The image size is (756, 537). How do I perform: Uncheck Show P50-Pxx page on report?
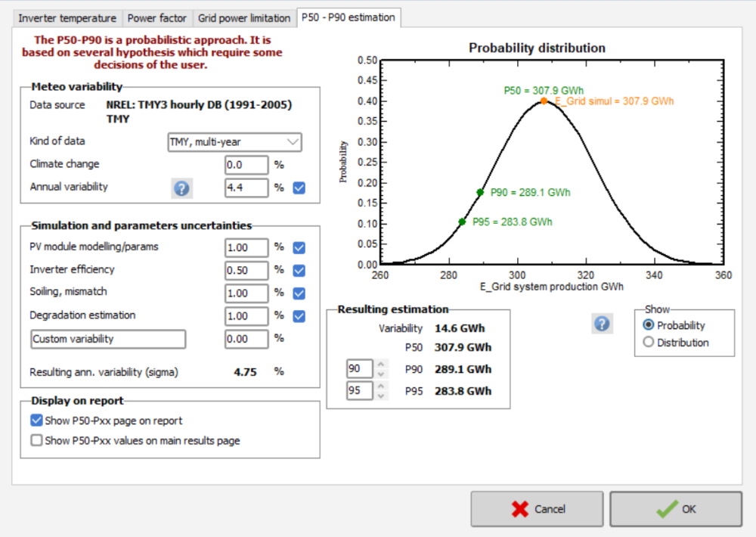point(36,420)
